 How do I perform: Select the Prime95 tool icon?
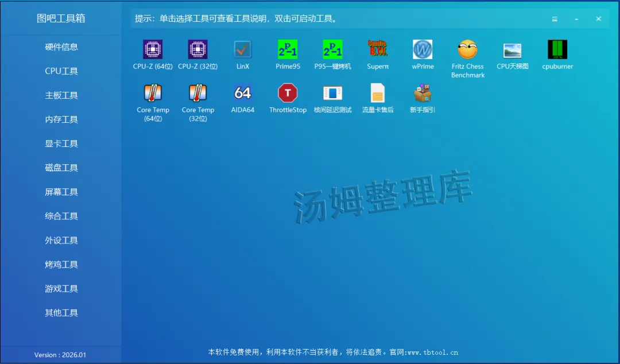pyautogui.click(x=288, y=49)
